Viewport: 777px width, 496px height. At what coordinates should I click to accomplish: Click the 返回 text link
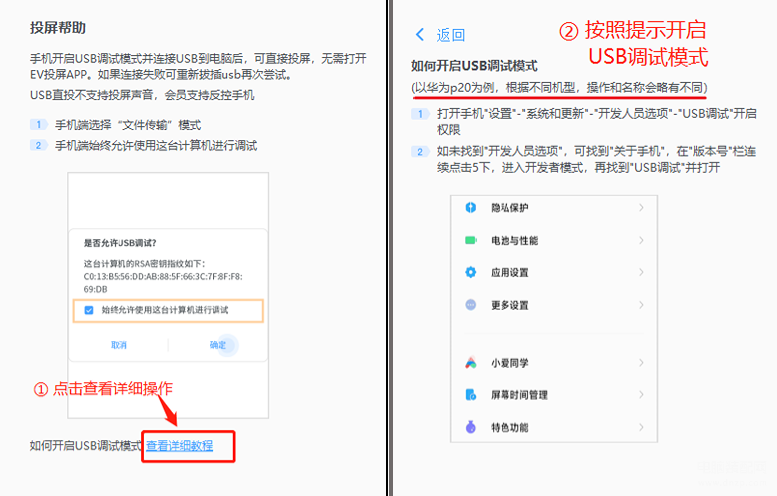(451, 35)
